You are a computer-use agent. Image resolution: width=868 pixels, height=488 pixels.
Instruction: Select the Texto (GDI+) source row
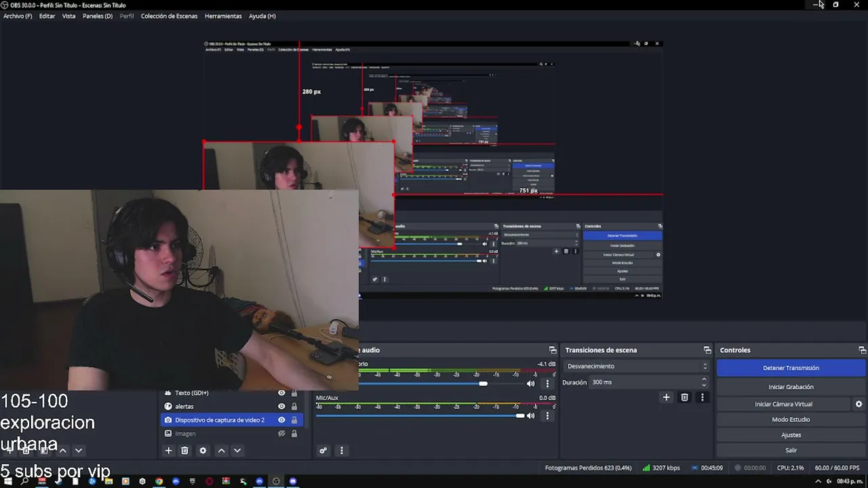tap(231, 393)
